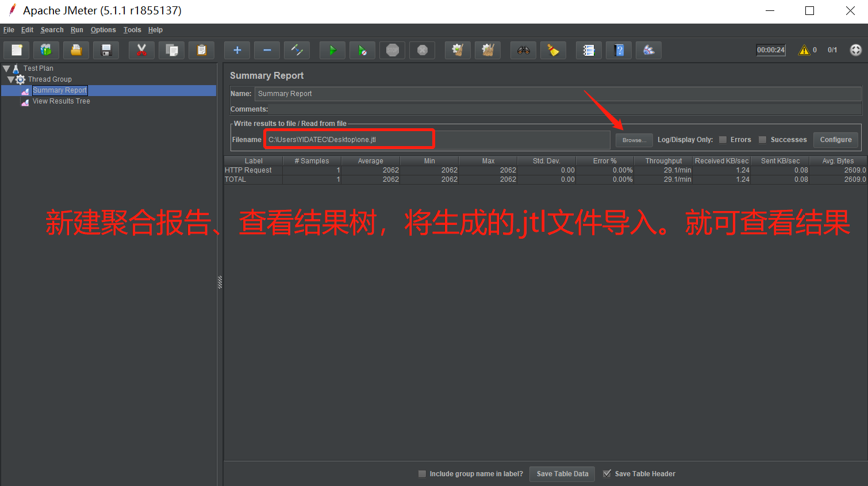Select the Test Plan node label
Image resolution: width=868 pixels, height=486 pixels.
pyautogui.click(x=39, y=68)
